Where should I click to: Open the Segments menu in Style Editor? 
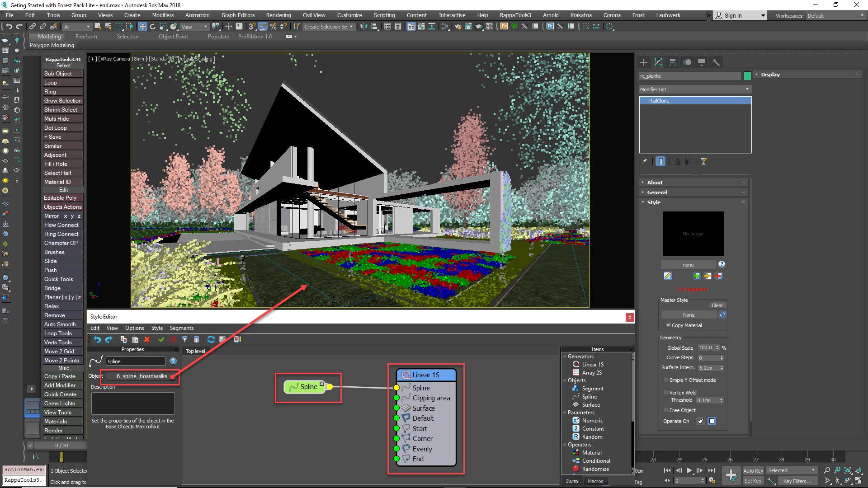click(x=181, y=328)
